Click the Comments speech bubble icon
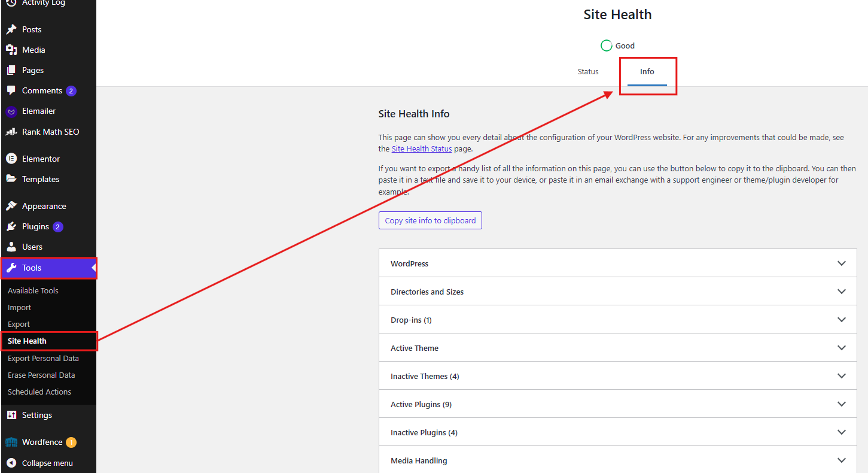The height and width of the screenshot is (473, 868). [11, 90]
